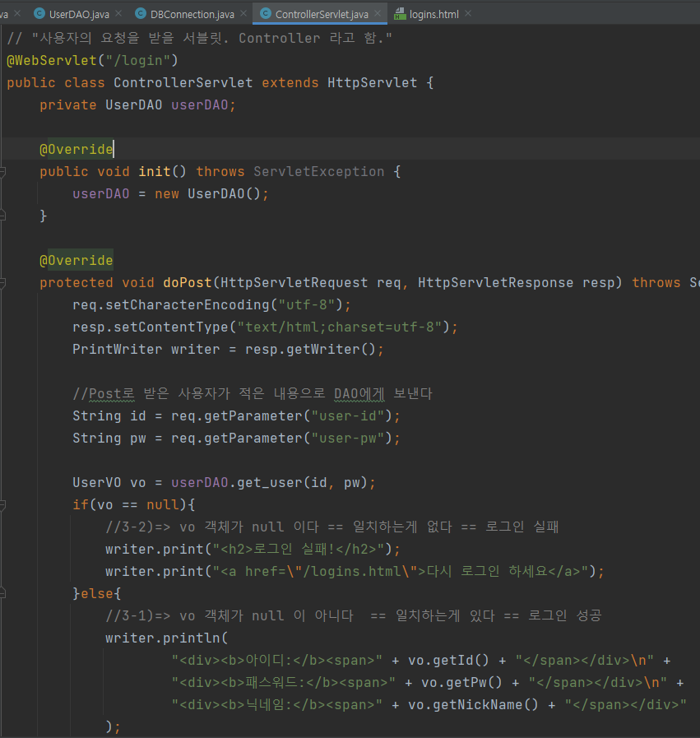Click ServletException in the throws clause

(x=319, y=171)
